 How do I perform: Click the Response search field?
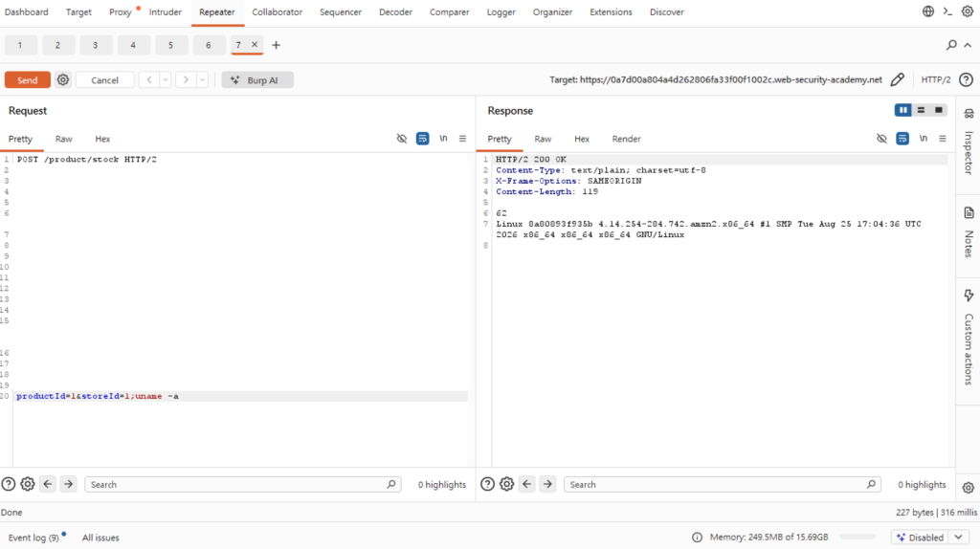[x=723, y=484]
